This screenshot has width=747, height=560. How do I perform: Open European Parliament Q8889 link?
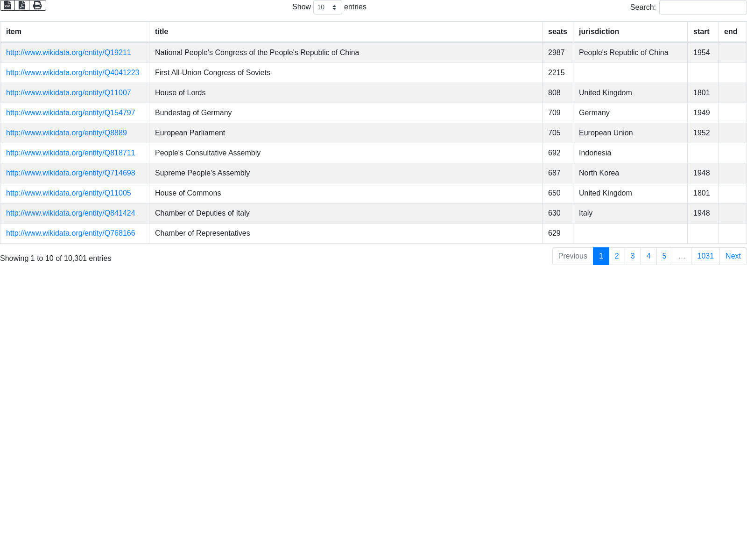click(x=66, y=133)
